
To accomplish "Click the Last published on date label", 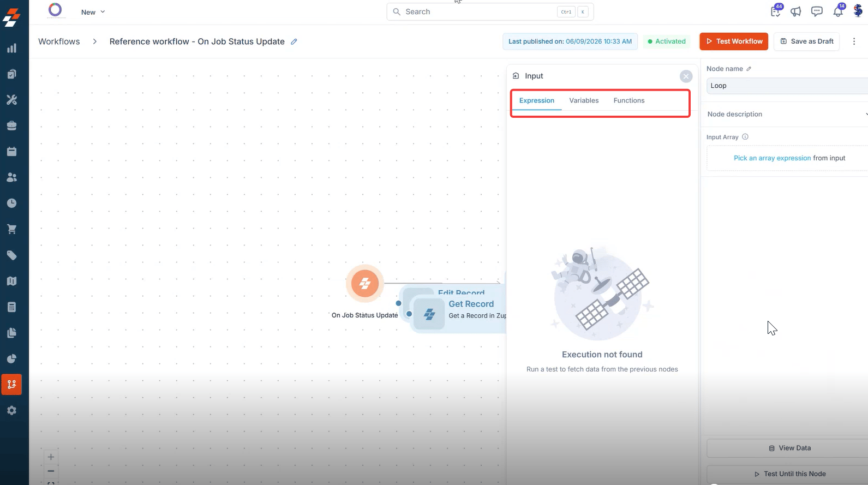I will [570, 41].
